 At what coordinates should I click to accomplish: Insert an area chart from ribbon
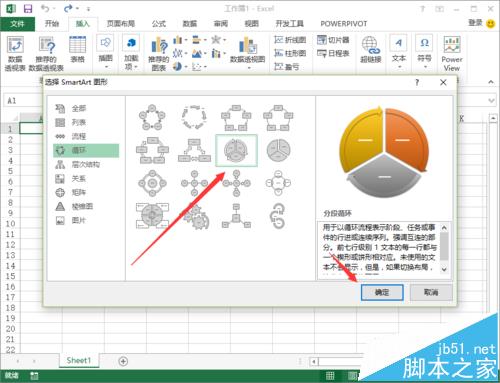tap(197, 53)
